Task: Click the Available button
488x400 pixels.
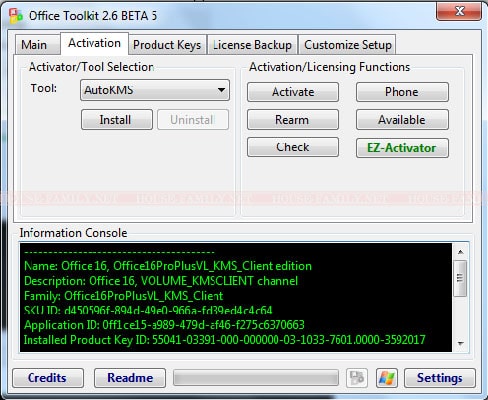Action: pyautogui.click(x=402, y=120)
